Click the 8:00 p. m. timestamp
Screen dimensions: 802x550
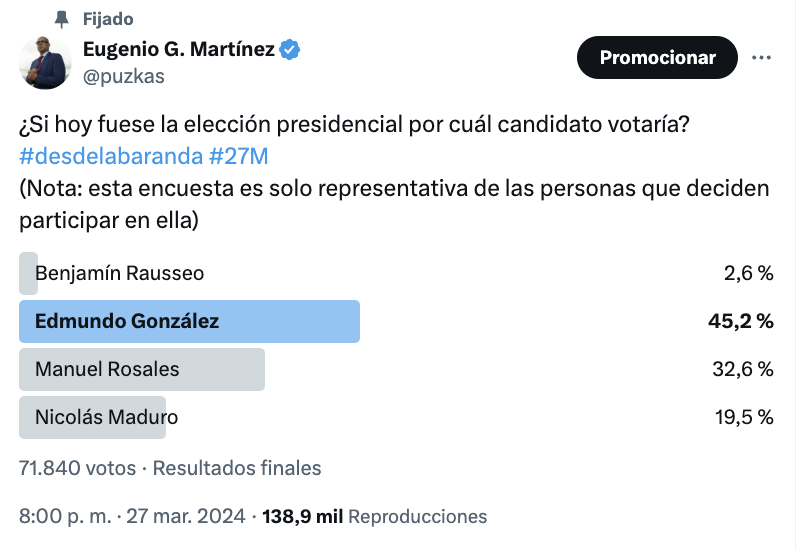click(x=65, y=516)
